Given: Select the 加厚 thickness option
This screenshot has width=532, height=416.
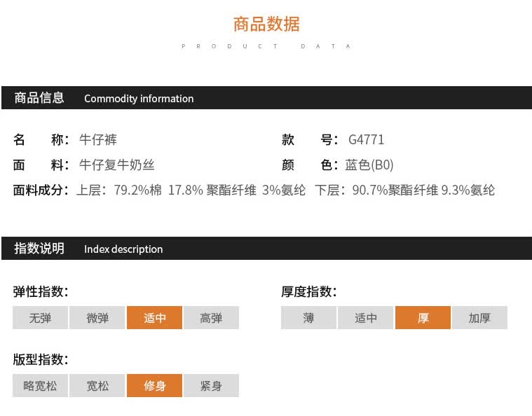Looking at the screenshot, I should [479, 318].
